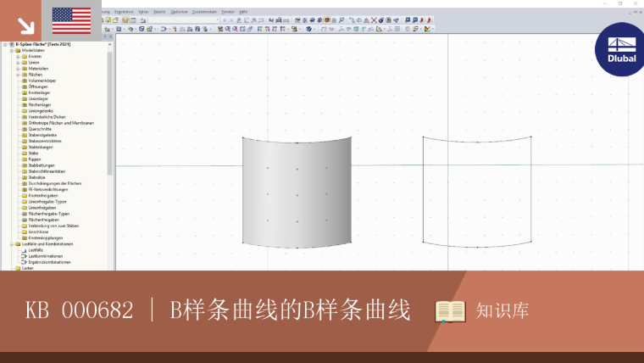Click the red X delete icon in toolbar
Screen dimensions: 644x363
tap(374, 20)
